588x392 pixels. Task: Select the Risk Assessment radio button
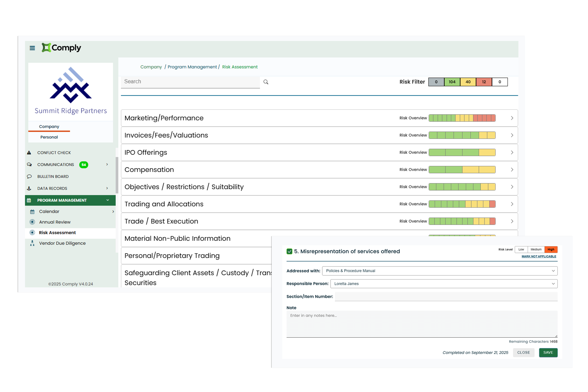tap(33, 233)
